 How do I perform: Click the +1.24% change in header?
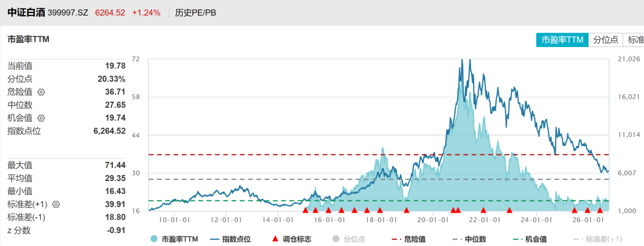point(146,13)
